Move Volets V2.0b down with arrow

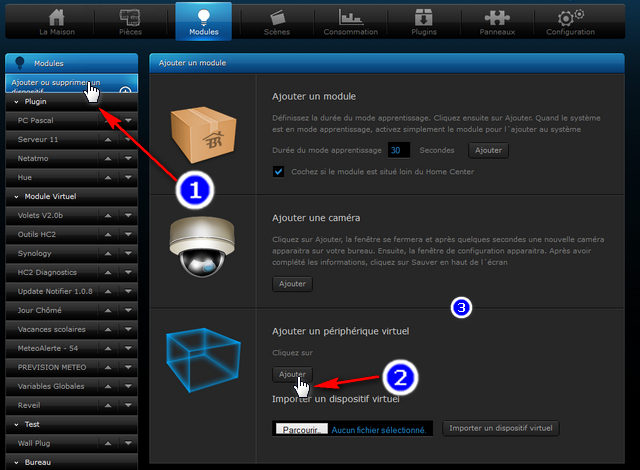[128, 215]
